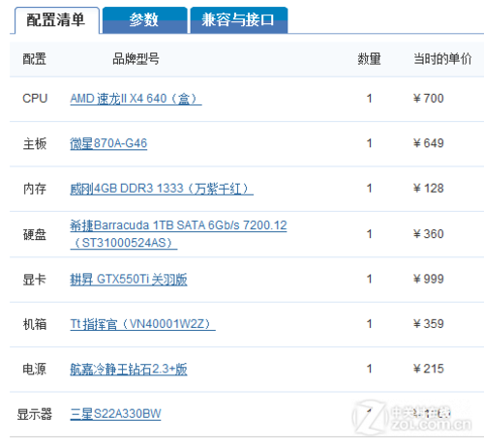Click the ¥128 memory price
This screenshot has width=484, height=448.
[x=429, y=189]
